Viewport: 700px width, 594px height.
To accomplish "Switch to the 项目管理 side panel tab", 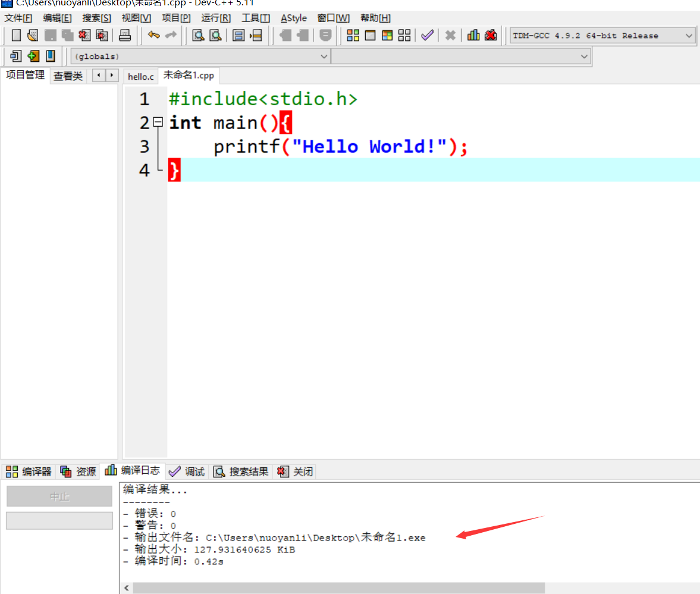I will (x=25, y=75).
